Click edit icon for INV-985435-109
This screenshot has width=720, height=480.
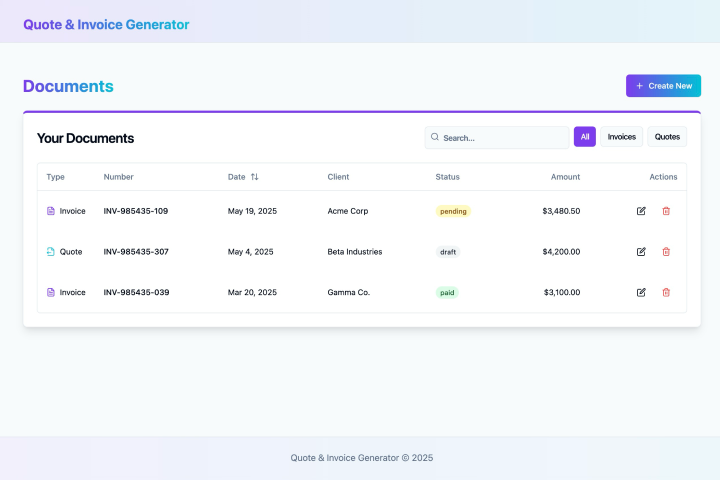pos(641,211)
